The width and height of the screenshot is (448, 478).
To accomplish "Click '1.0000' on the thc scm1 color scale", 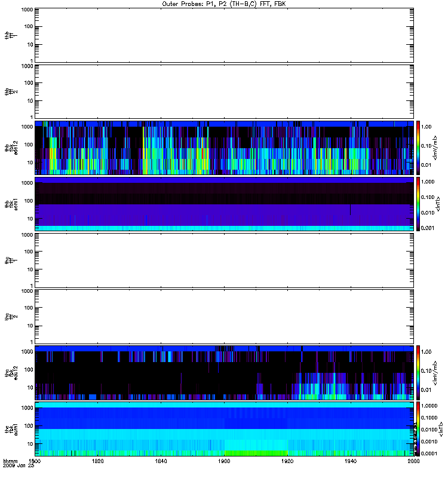I will click(429, 406).
